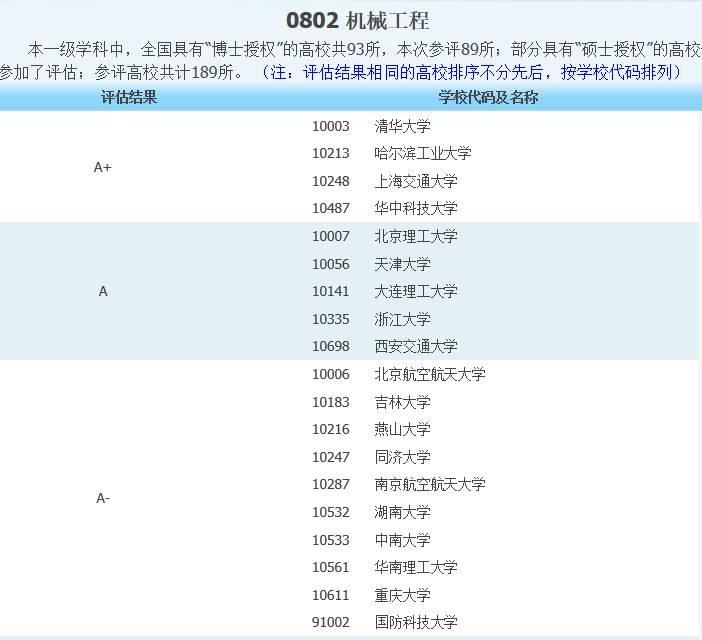The image size is (702, 640).
Task: Select 重庆大学 row
Action: [x=402, y=595]
